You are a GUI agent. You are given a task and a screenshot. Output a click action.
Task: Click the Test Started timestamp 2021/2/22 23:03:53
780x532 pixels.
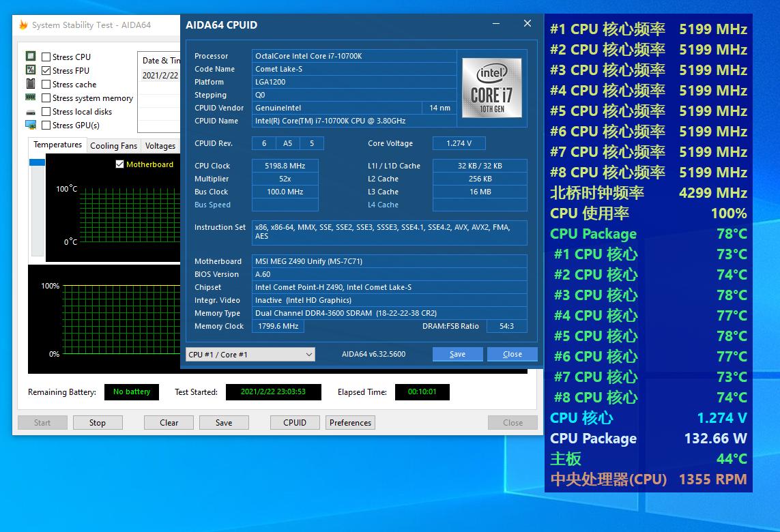pyautogui.click(x=273, y=391)
